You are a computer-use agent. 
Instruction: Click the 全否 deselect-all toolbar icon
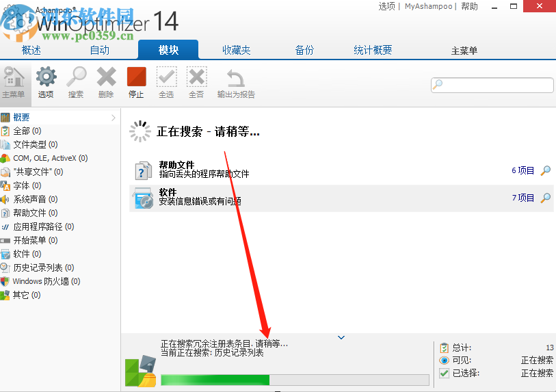coord(196,77)
